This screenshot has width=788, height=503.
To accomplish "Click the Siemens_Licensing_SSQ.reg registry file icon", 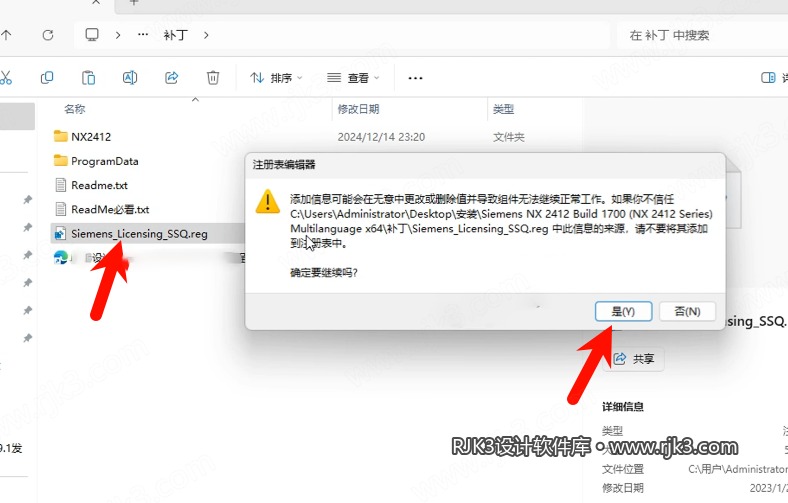I will tap(60, 234).
